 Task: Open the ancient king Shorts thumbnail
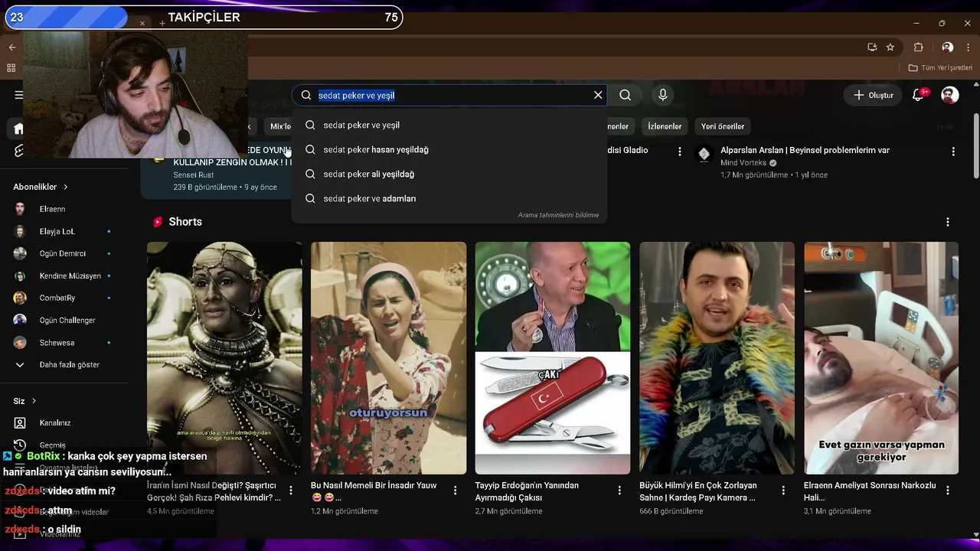(x=224, y=358)
